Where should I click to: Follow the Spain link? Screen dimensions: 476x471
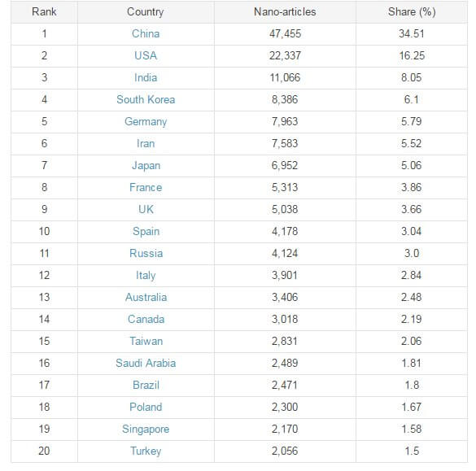tap(146, 232)
